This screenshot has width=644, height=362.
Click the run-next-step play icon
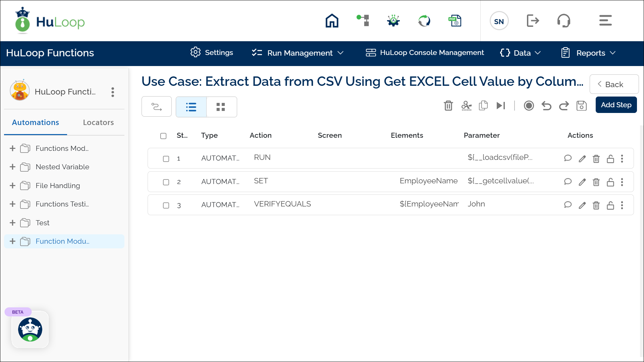pyautogui.click(x=500, y=106)
